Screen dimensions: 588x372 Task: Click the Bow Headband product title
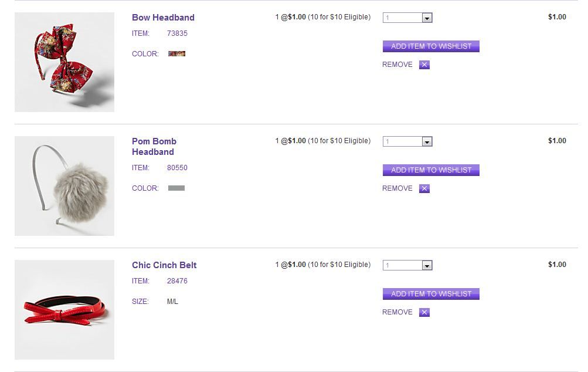pos(163,18)
